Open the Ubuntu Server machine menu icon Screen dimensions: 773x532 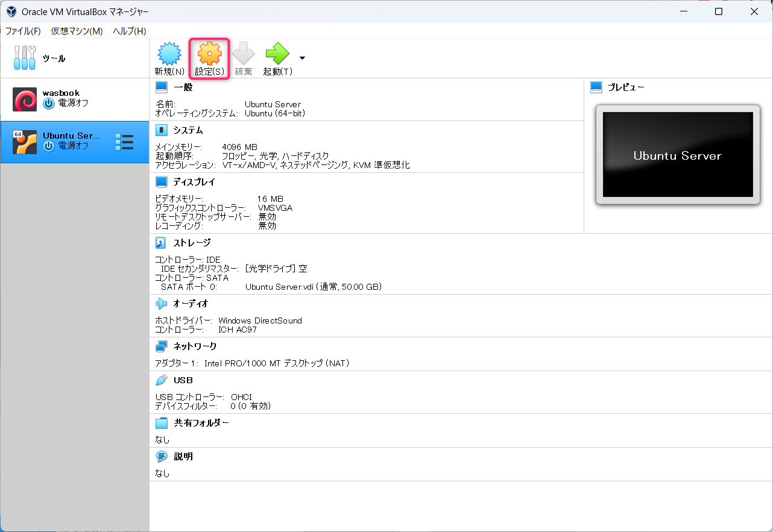[124, 142]
